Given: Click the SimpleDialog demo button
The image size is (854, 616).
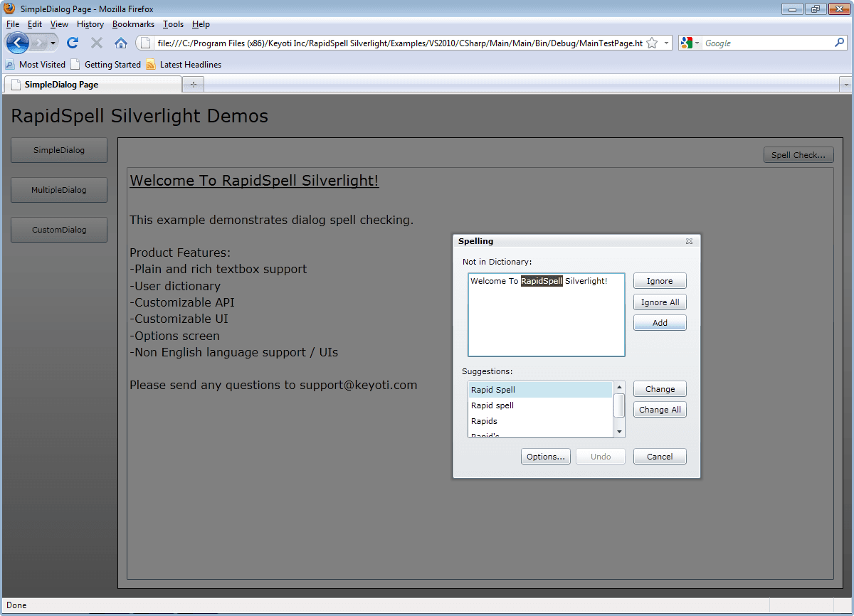Looking at the screenshot, I should (59, 150).
